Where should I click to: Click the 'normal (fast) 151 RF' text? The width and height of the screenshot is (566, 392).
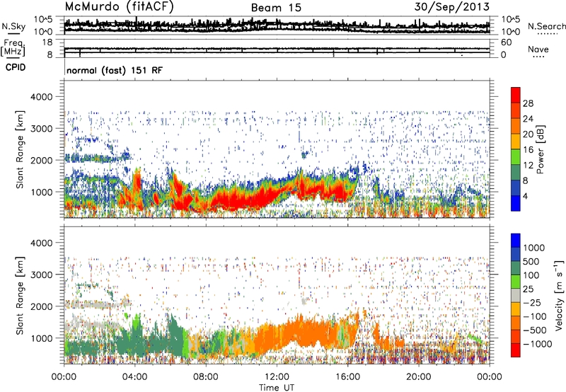[x=115, y=70]
